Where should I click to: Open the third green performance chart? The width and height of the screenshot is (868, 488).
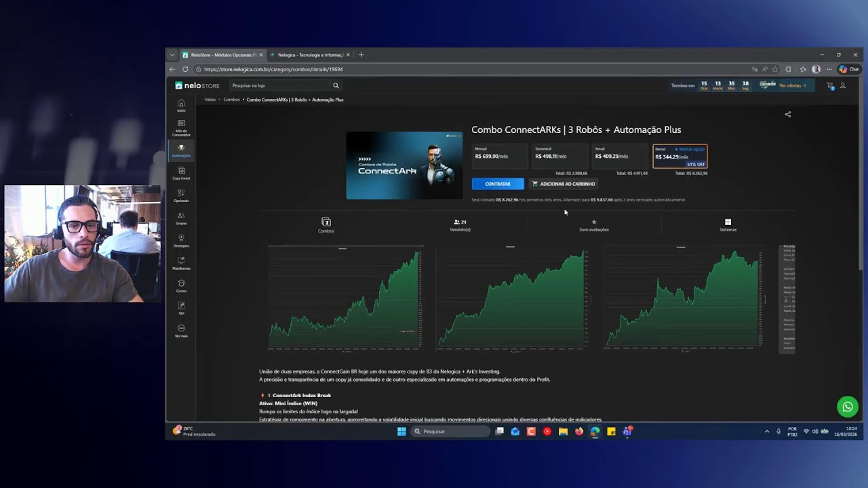(681, 299)
